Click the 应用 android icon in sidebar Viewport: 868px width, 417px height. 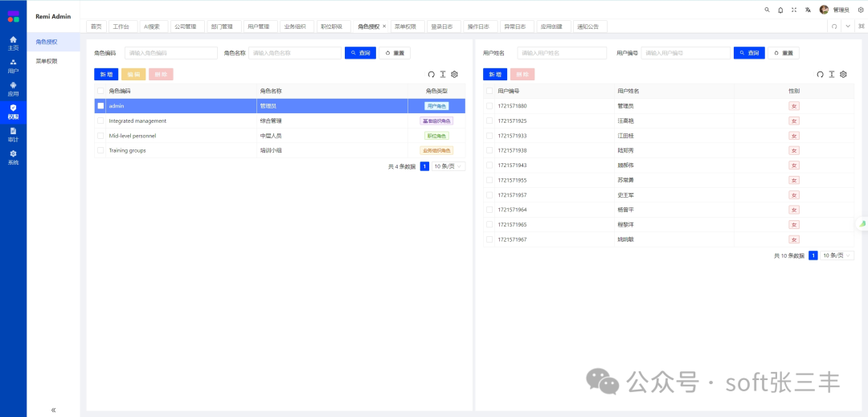click(13, 88)
